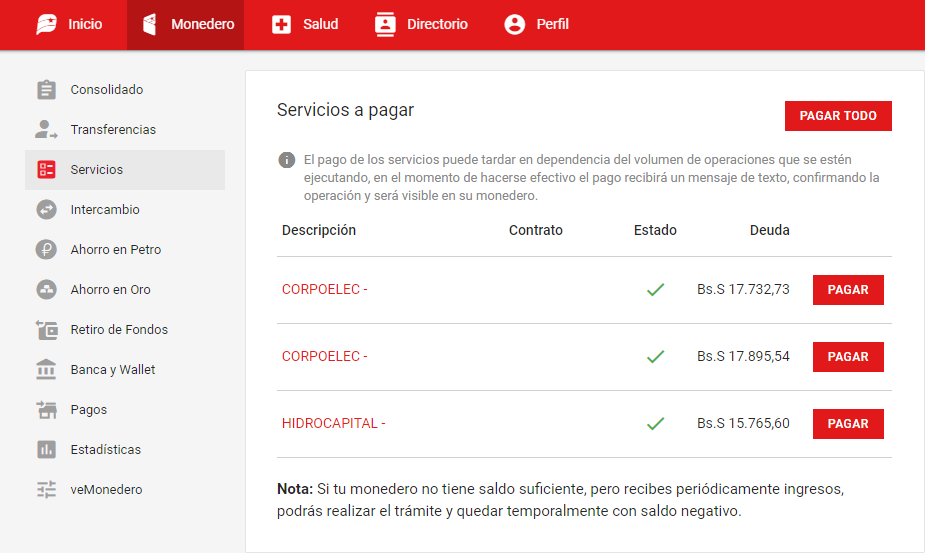
Task: Click the Monedero wallet icon
Action: coord(150,24)
